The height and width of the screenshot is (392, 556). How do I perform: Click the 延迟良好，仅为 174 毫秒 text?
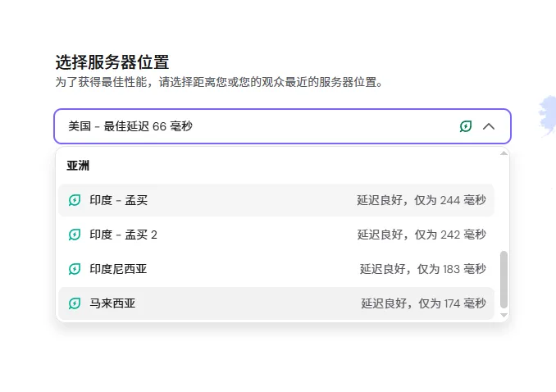423,303
